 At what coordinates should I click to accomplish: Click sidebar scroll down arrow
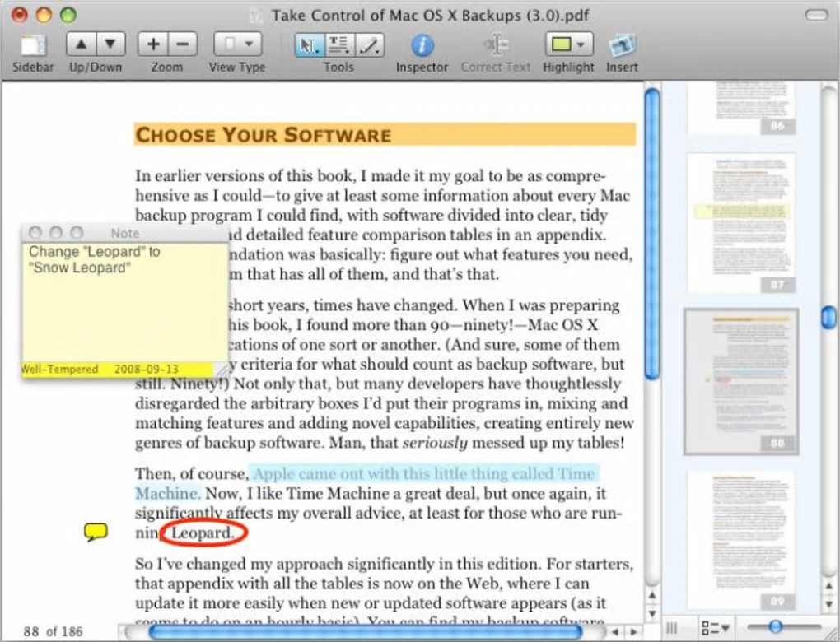pos(828,605)
